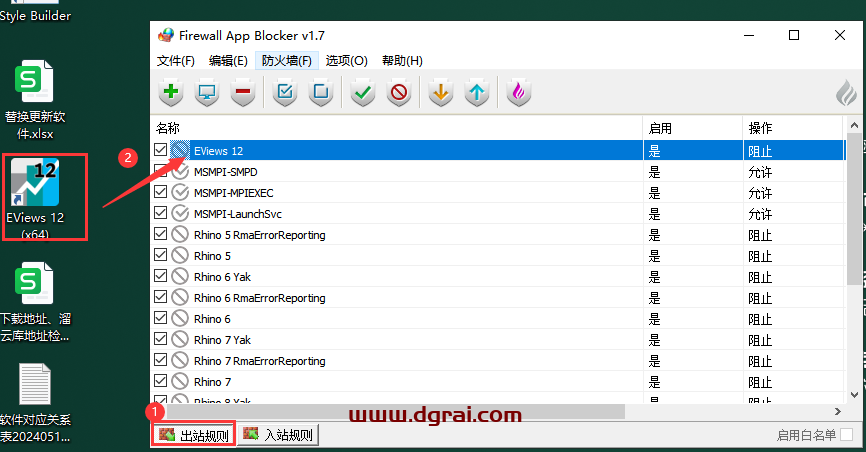866x452 pixels.
Task: Click the green plus Add Application icon
Action: coord(171,92)
